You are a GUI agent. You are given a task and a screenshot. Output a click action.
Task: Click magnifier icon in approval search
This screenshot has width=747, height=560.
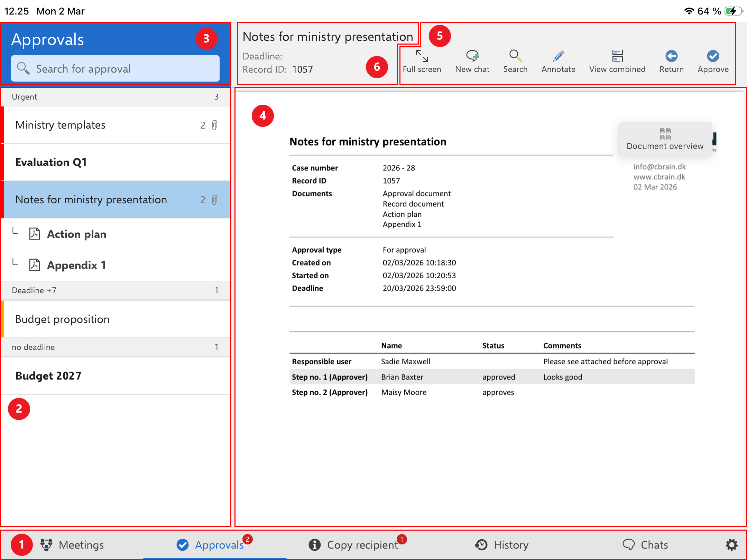(23, 68)
